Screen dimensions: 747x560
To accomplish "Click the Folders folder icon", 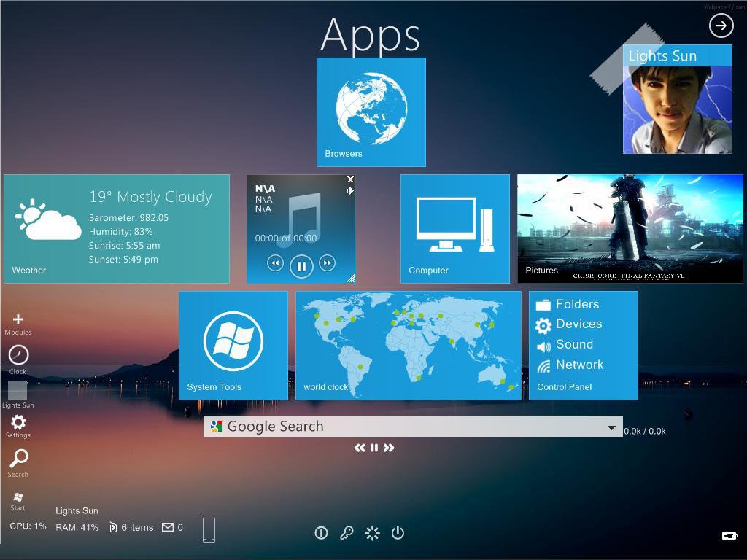I will pos(543,305).
